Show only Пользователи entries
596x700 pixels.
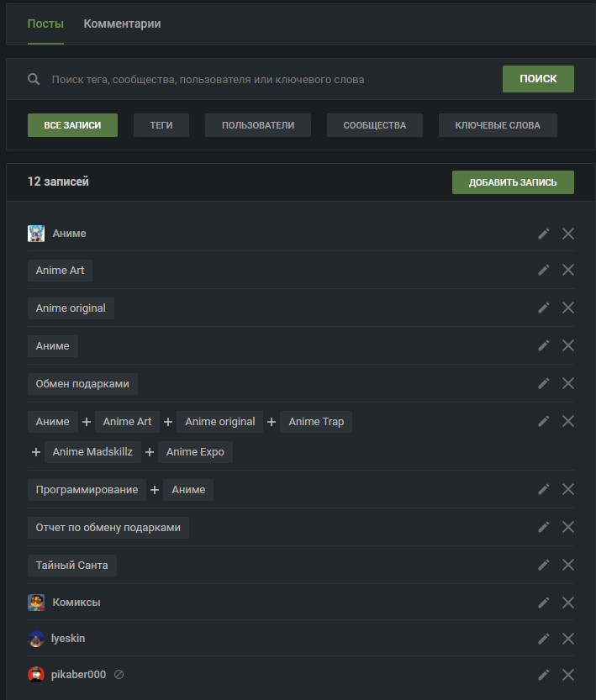point(258,125)
